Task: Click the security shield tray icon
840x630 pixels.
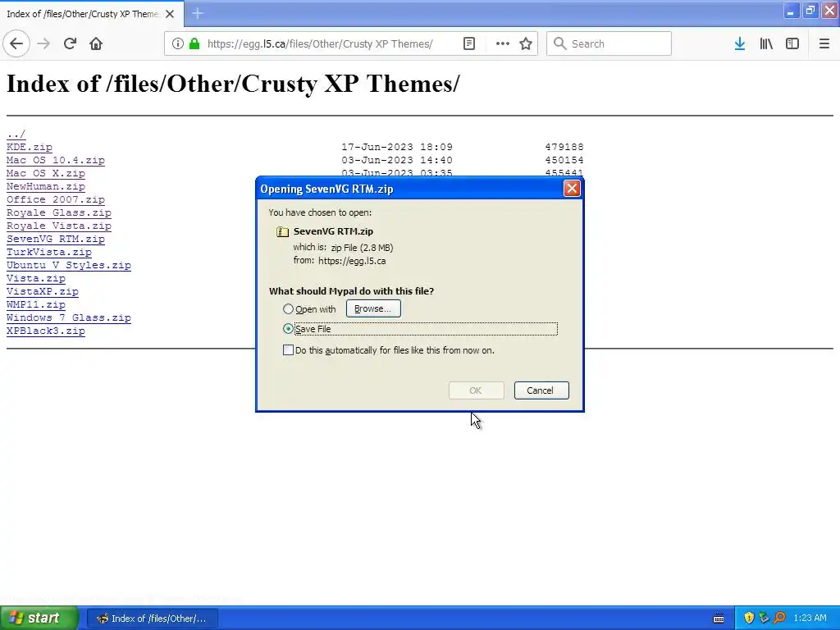Action: (749, 618)
